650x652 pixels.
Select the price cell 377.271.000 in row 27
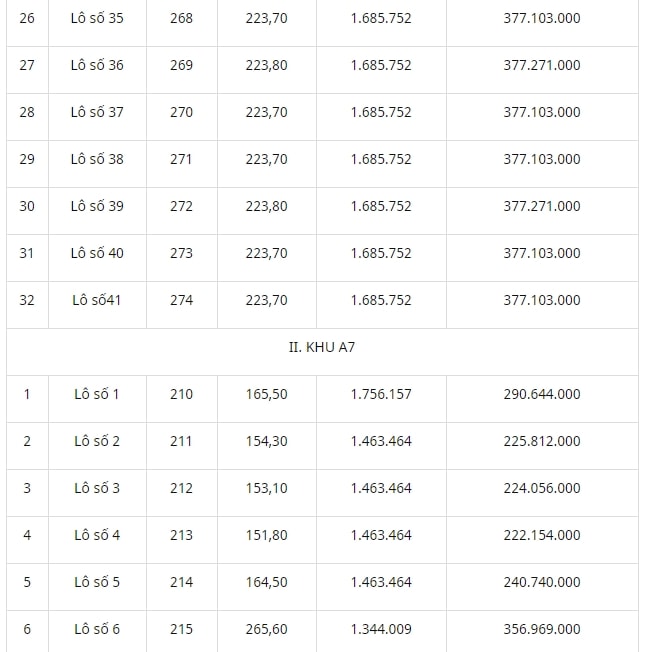[x=542, y=65]
